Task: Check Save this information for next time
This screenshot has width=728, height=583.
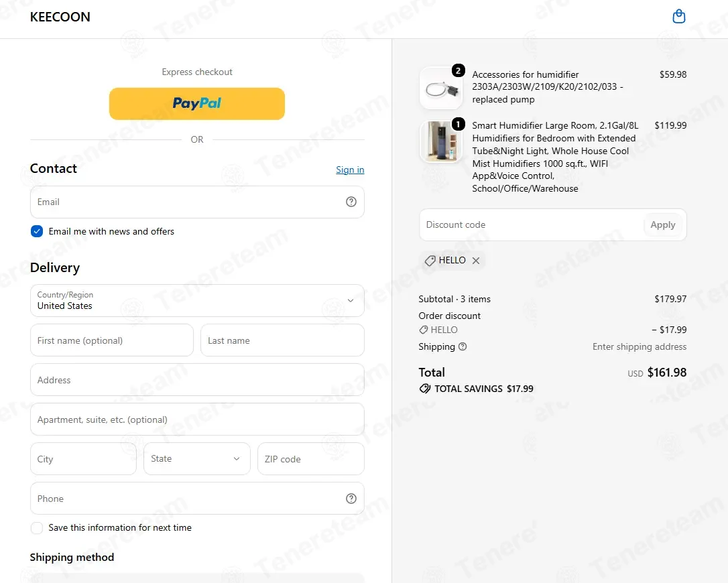Action: (x=37, y=528)
